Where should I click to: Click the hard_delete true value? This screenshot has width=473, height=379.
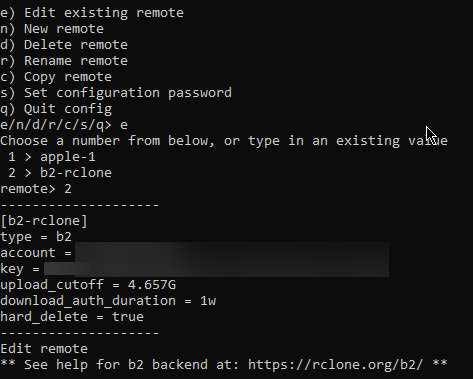[x=128, y=317]
